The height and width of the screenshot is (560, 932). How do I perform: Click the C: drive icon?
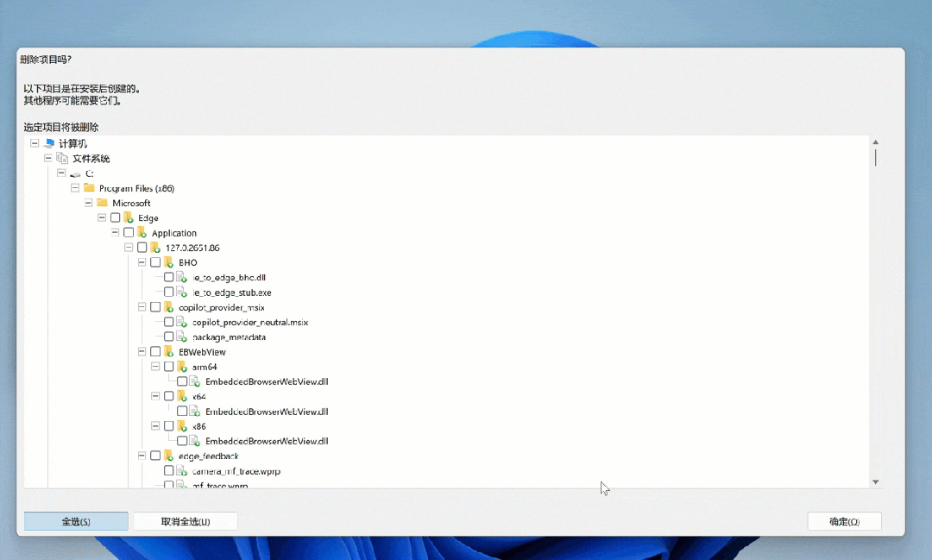tap(75, 173)
